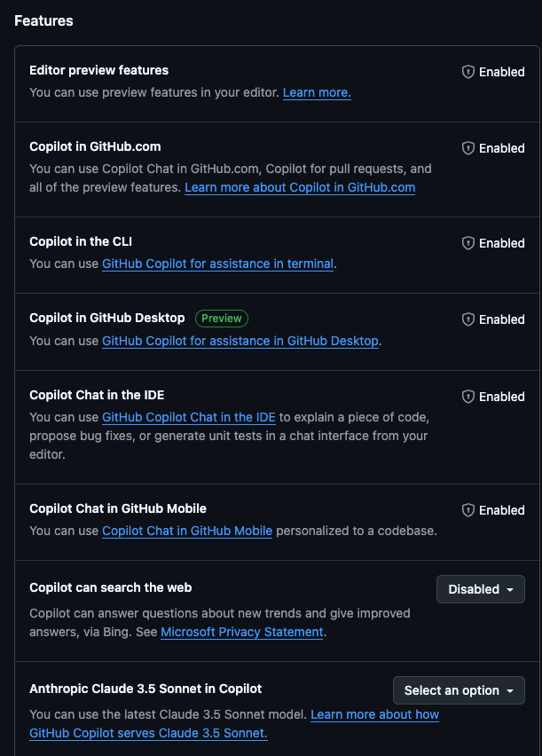The image size is (542, 756).
Task: Open GitHub Copilot Chat in the IDE link
Action: pos(189,417)
